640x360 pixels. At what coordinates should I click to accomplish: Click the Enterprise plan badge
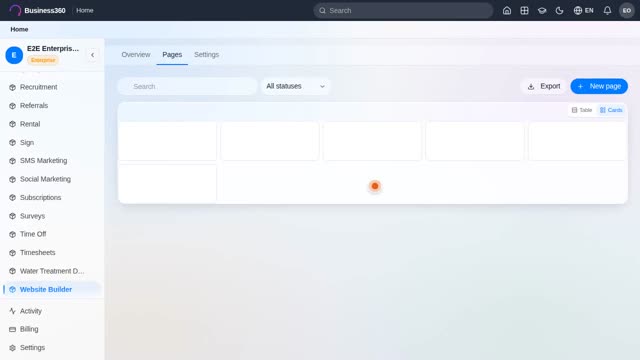[x=43, y=60]
